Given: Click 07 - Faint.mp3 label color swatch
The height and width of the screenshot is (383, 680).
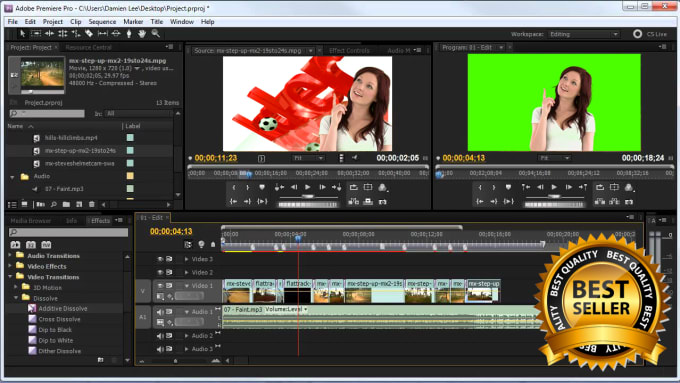Looking at the screenshot, I should point(130,189).
